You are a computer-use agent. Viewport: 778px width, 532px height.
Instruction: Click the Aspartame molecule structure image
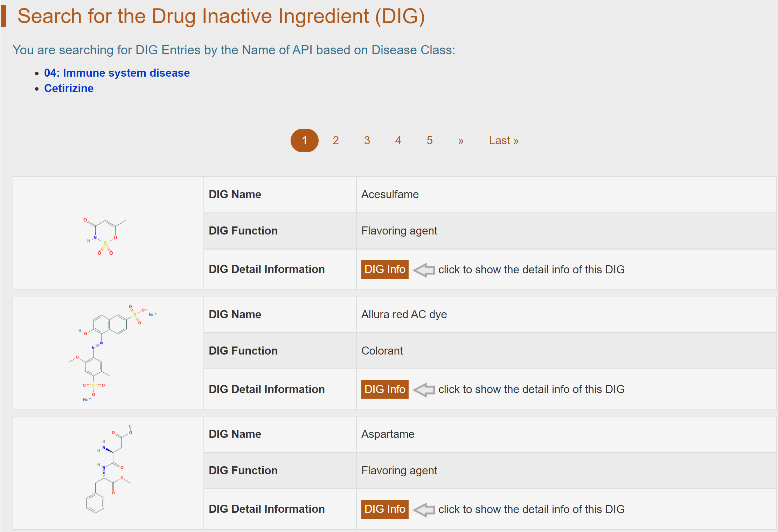(x=109, y=469)
